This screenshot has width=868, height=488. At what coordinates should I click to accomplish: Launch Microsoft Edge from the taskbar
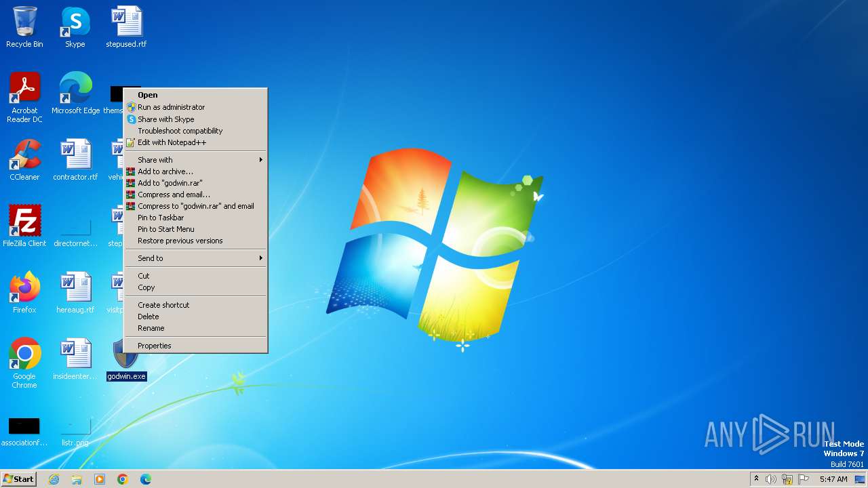tap(146, 479)
